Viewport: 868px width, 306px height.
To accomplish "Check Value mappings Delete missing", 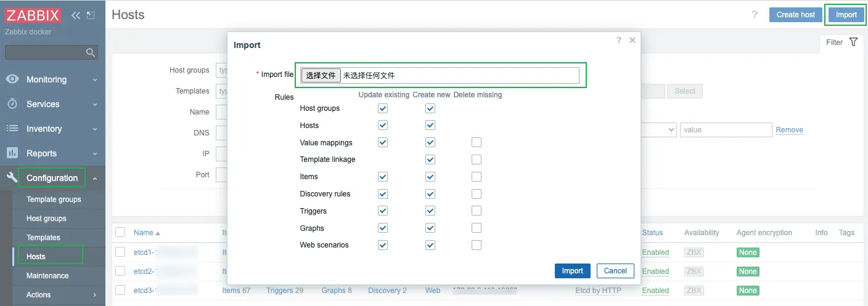I will 477,142.
